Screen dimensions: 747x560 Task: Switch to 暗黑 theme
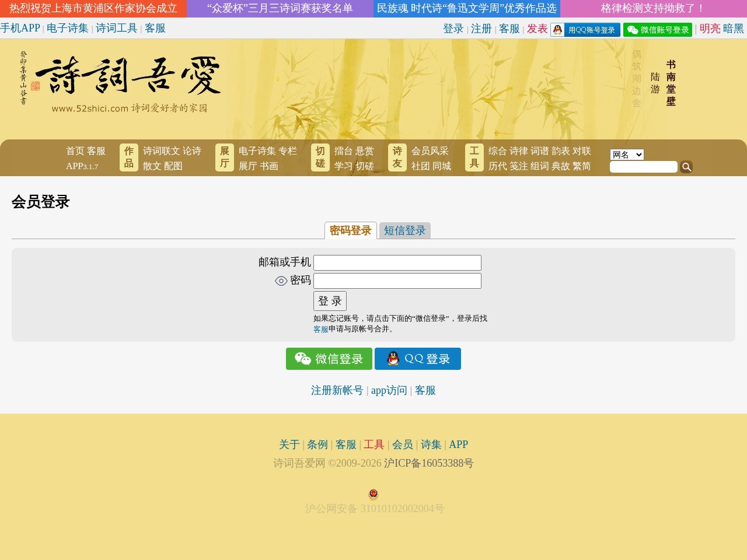tap(734, 29)
